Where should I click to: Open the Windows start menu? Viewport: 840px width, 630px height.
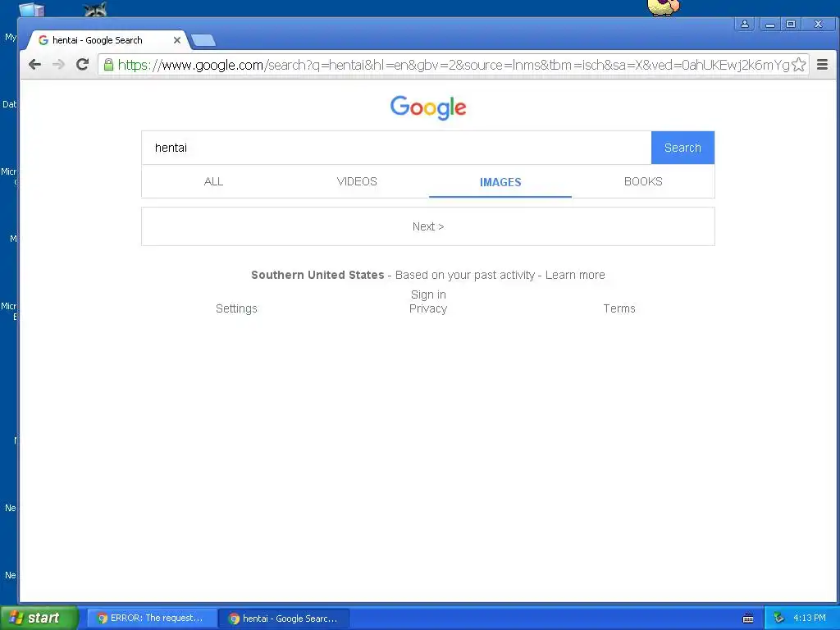click(39, 618)
